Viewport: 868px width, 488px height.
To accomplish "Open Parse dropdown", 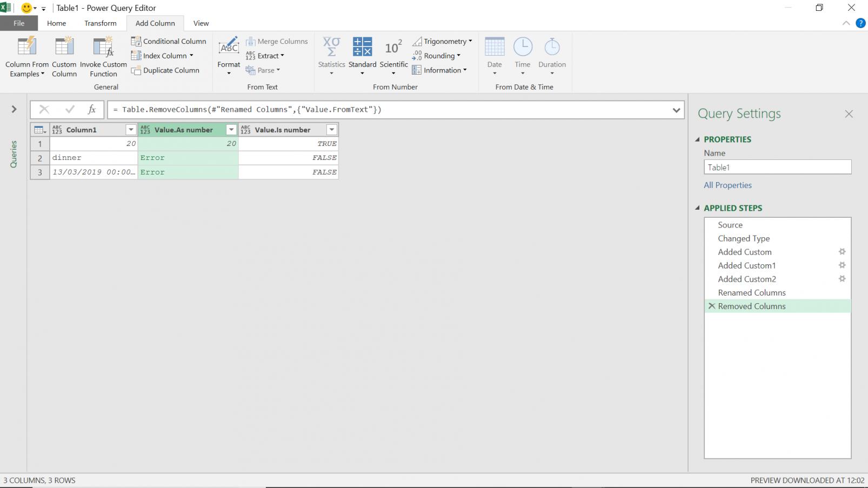I will pos(263,70).
